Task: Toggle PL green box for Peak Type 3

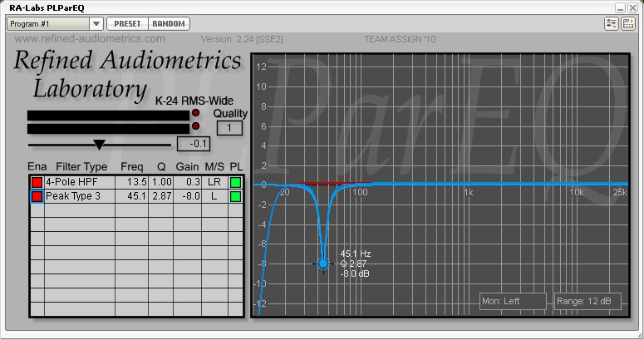Action: (x=236, y=196)
